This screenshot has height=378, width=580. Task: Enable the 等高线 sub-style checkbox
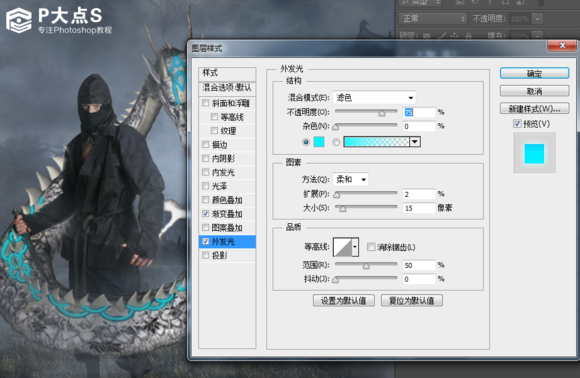[x=214, y=117]
